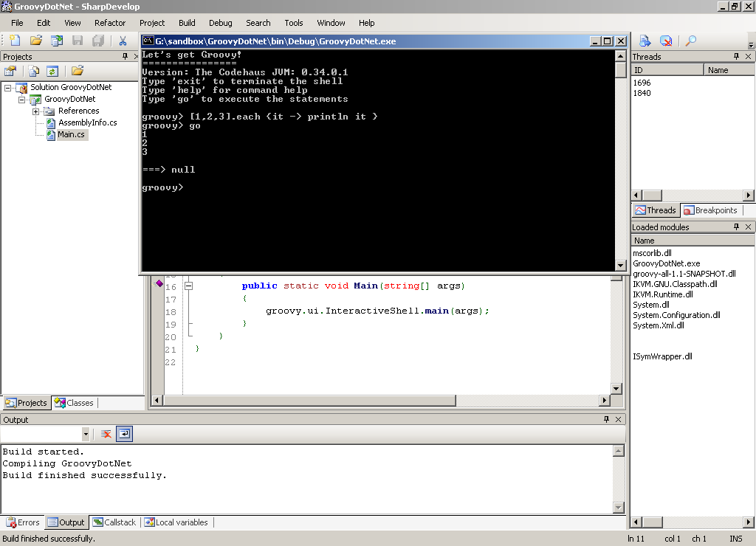The image size is (756, 546).
Task: Click the Open Project toolbar icon with green arrow
Action: [x=57, y=41]
